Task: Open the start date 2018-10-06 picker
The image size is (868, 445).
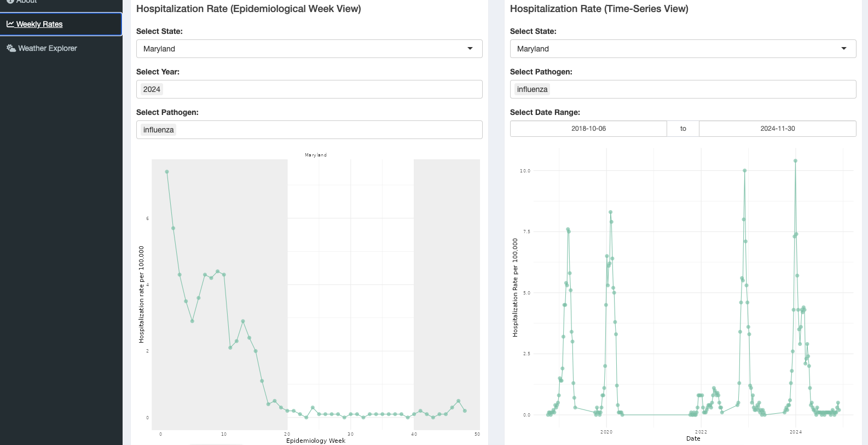Action: coord(588,129)
